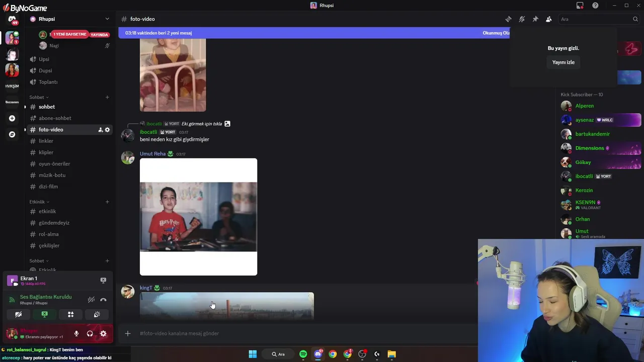
Task: Toggle channel notification bell mute icon
Action: [522, 19]
